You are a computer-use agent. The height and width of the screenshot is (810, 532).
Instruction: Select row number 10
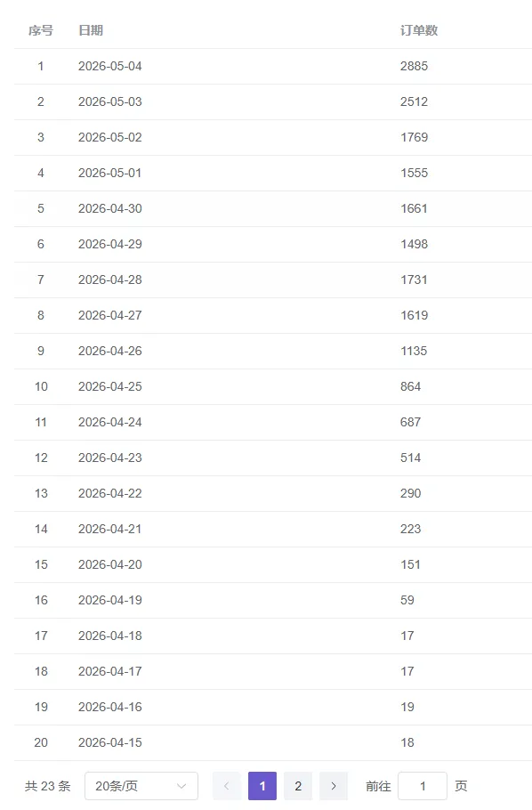pyautogui.click(x=273, y=387)
